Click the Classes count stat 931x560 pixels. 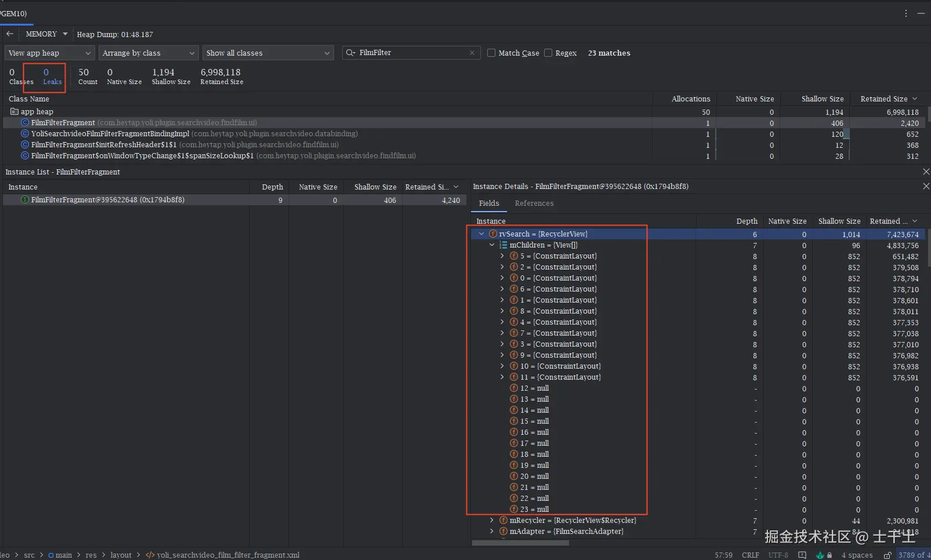point(21,77)
